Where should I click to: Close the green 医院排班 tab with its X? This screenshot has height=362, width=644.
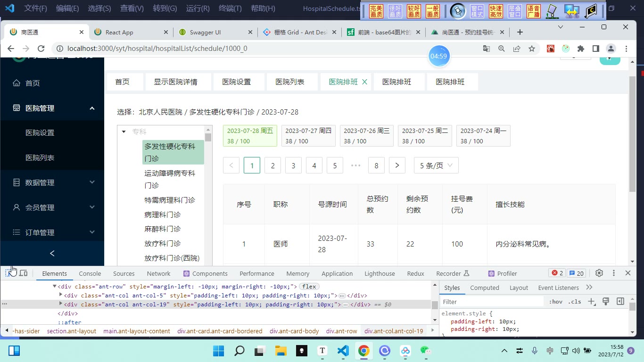point(364,82)
